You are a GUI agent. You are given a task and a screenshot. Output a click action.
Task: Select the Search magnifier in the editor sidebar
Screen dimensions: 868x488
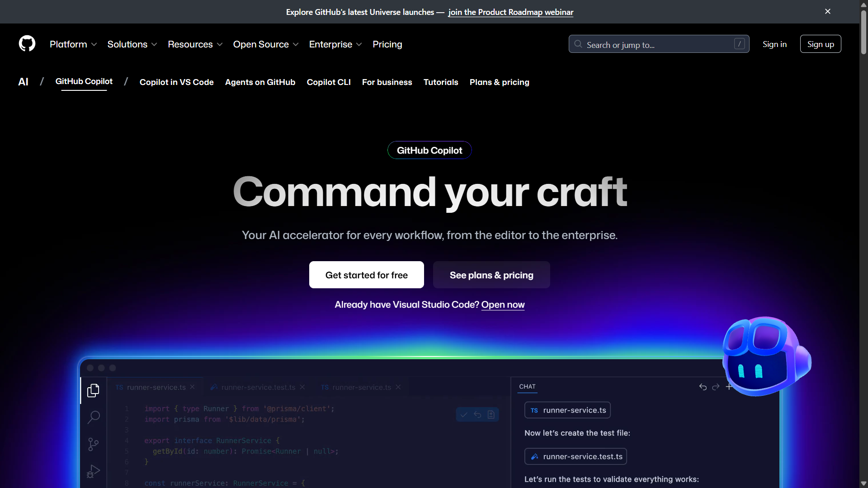pos(93,417)
